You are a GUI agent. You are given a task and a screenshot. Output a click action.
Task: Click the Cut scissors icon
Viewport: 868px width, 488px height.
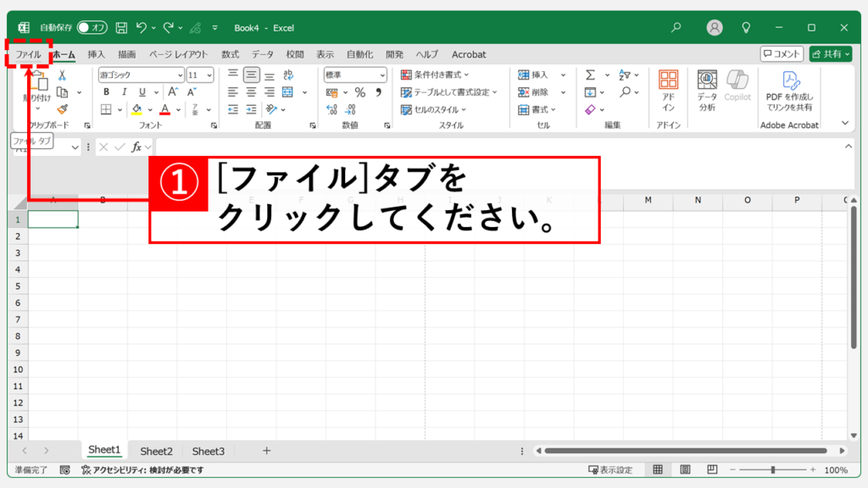(x=62, y=75)
